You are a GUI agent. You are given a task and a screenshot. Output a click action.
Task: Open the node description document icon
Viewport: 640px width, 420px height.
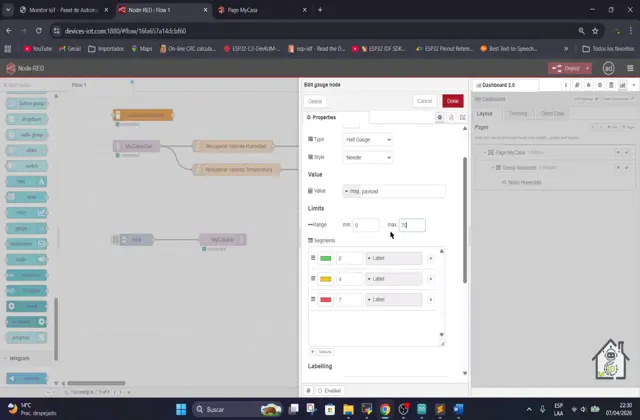pyautogui.click(x=449, y=117)
